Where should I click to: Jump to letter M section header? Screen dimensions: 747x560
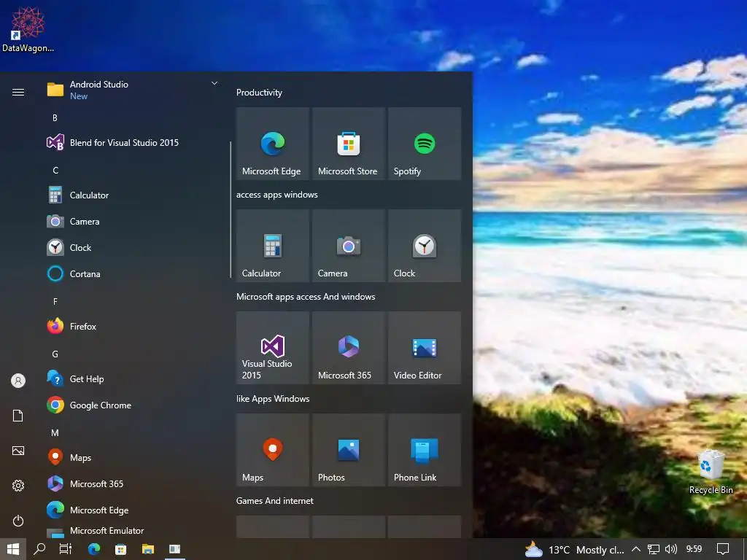tap(55, 433)
